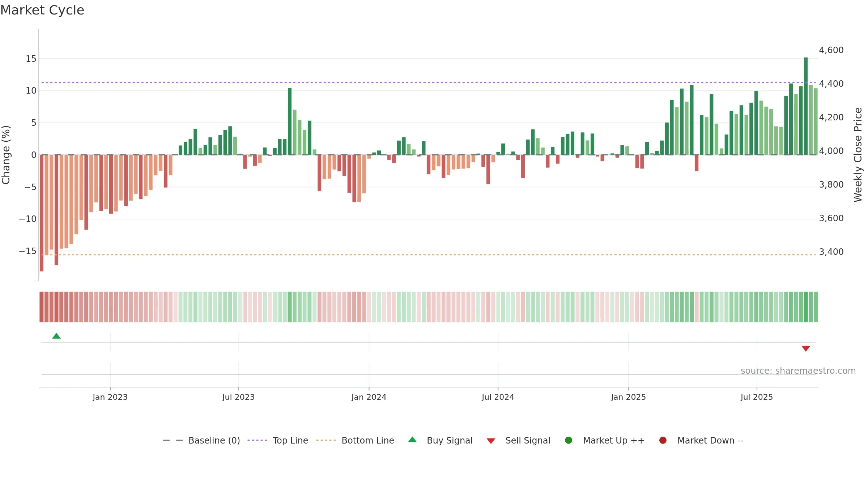Toggle the Bottom Line legend entry
The height and width of the screenshot is (488, 868).
[355, 440]
